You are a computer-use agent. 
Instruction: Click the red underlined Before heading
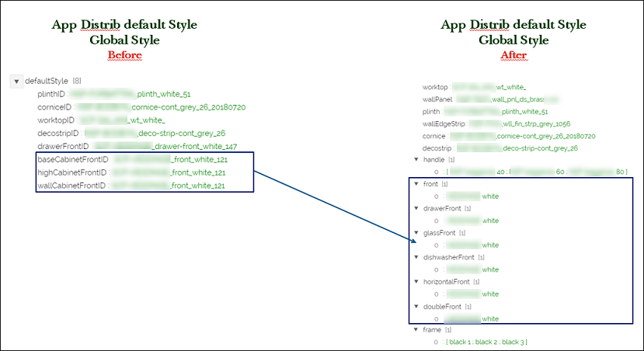tap(124, 56)
